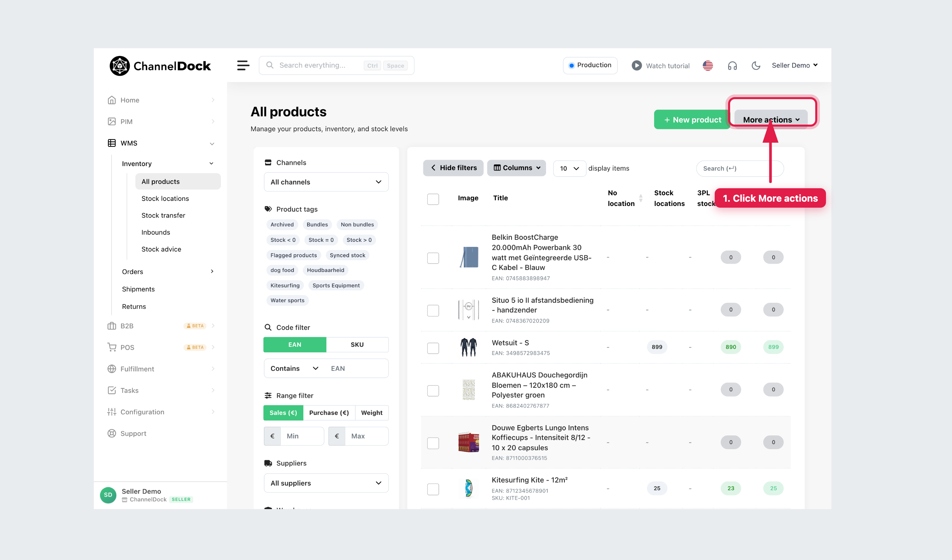
Task: Click the search magnifier in top bar
Action: tap(270, 65)
